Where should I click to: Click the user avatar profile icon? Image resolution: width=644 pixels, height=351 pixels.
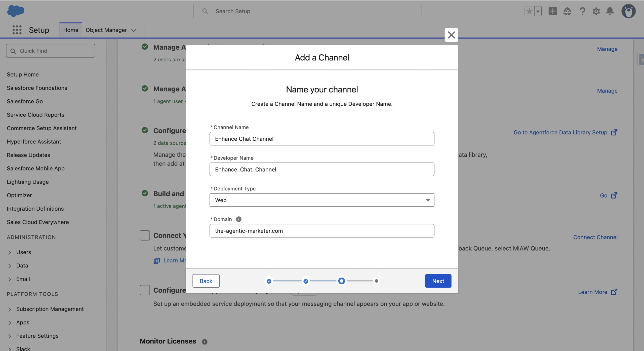628,11
